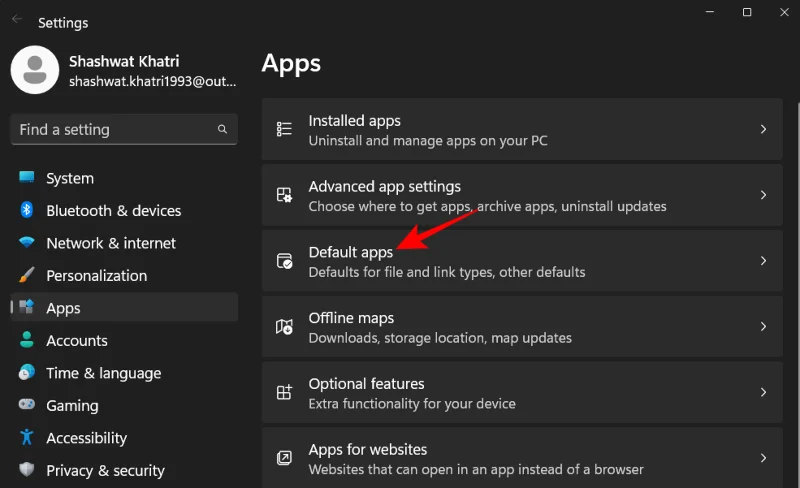Image resolution: width=800 pixels, height=488 pixels.
Task: Go back using the back arrow
Action: pyautogui.click(x=17, y=19)
